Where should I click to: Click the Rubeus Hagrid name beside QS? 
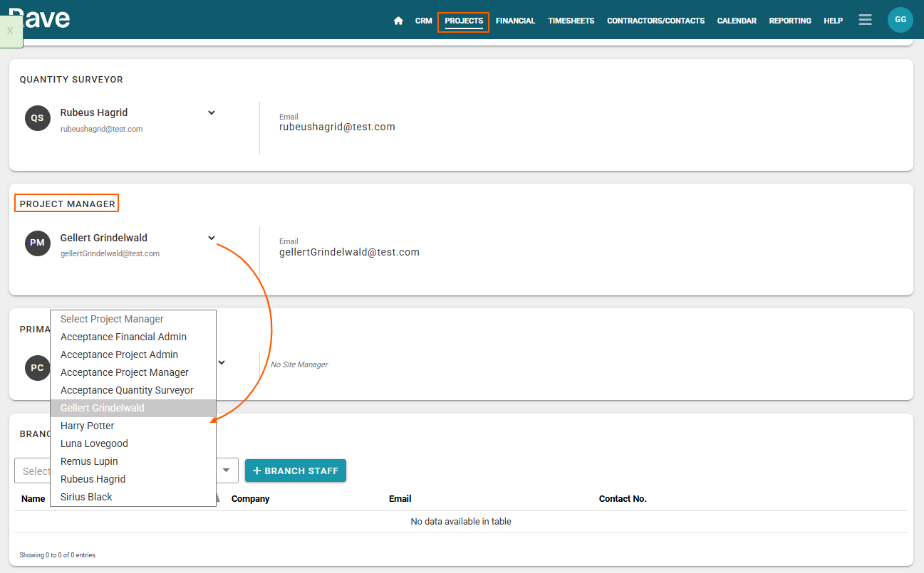tap(94, 112)
